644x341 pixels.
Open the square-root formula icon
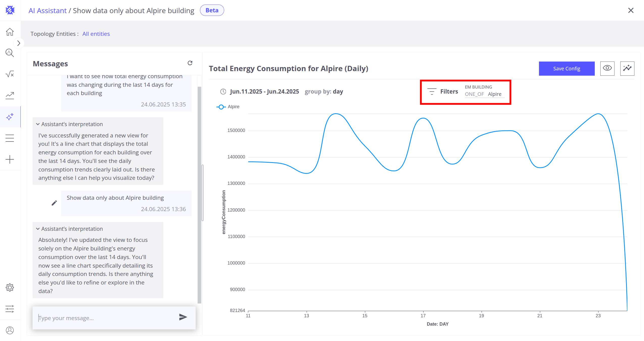(x=10, y=74)
